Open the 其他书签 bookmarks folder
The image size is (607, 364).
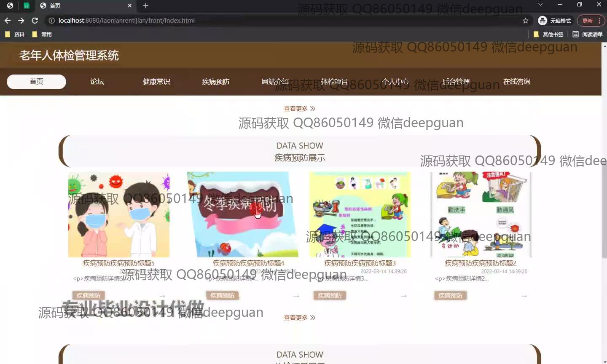click(x=548, y=35)
